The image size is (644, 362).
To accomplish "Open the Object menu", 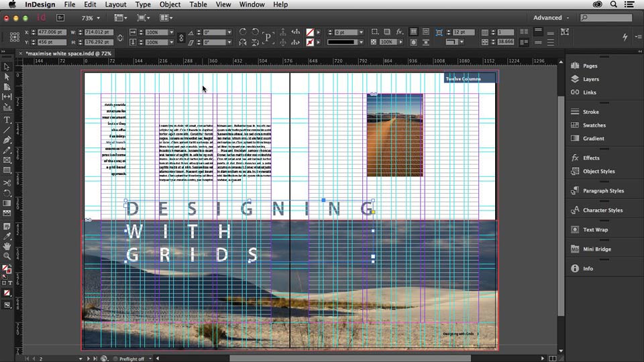I will click(170, 5).
